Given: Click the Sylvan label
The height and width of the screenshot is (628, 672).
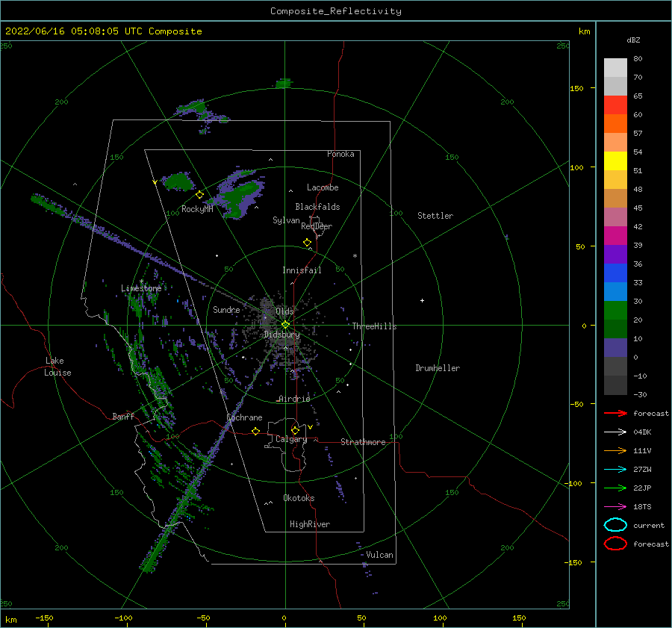Looking at the screenshot, I should click(x=286, y=220).
